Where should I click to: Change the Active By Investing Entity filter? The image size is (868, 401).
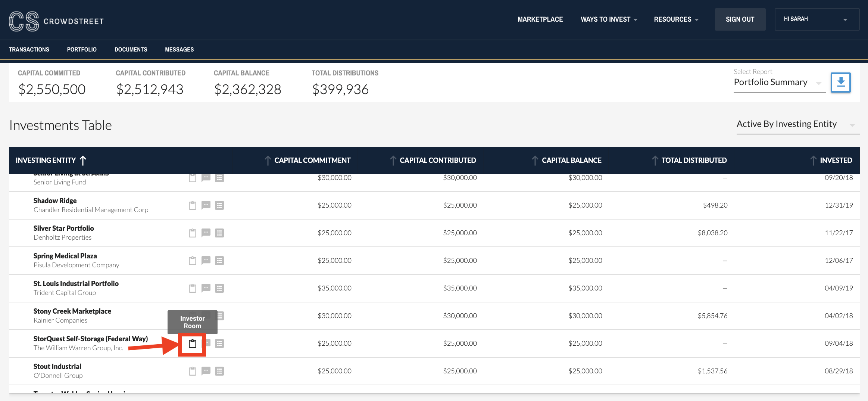tap(797, 124)
